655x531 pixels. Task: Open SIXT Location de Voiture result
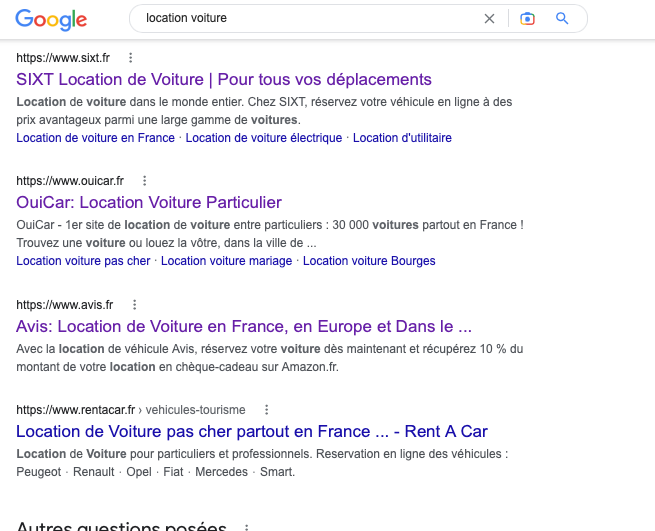224,79
